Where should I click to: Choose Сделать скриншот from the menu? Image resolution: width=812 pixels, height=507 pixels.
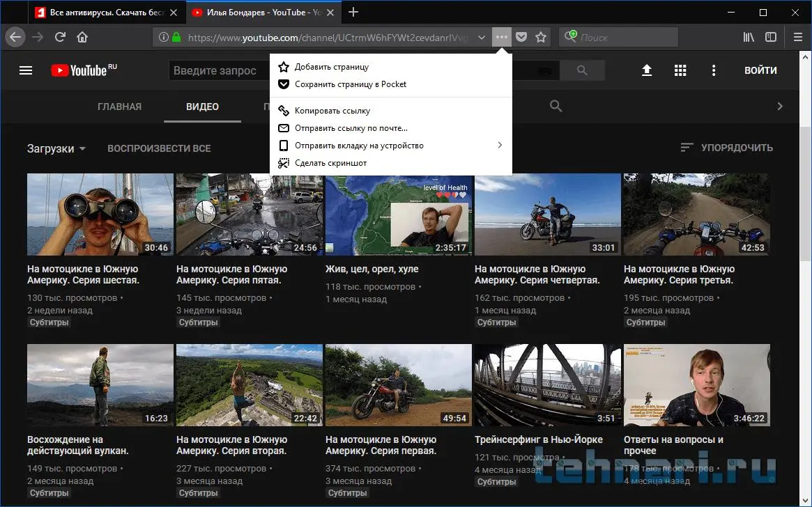click(330, 163)
